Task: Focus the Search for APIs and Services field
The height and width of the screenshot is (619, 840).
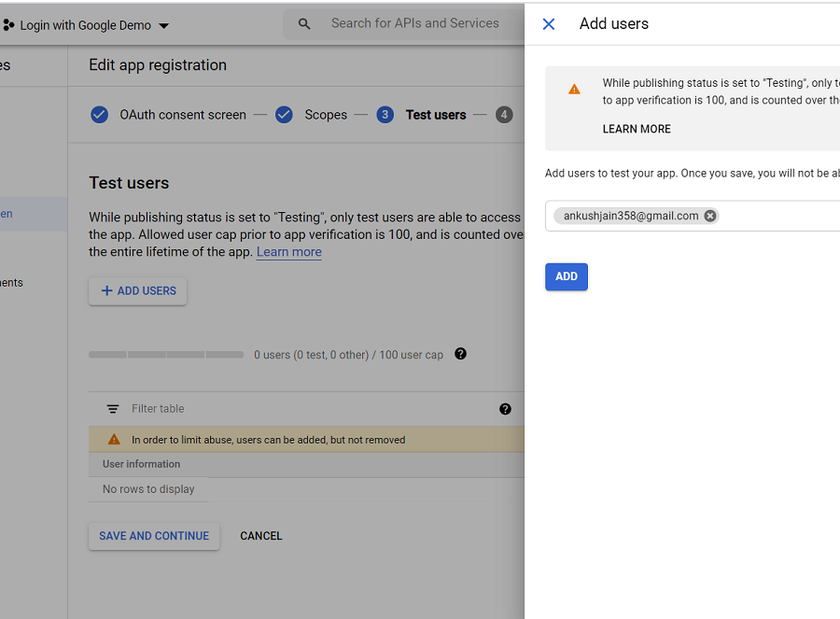Action: pyautogui.click(x=415, y=23)
